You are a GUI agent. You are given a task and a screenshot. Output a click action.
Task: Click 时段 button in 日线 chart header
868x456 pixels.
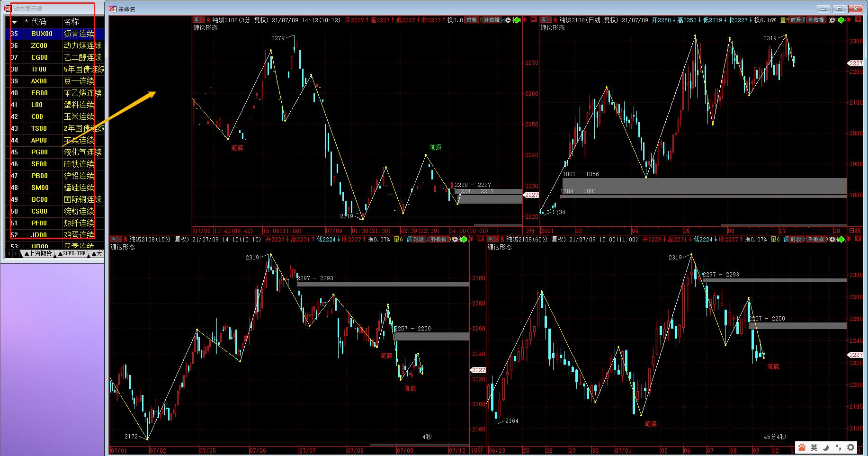796,20
